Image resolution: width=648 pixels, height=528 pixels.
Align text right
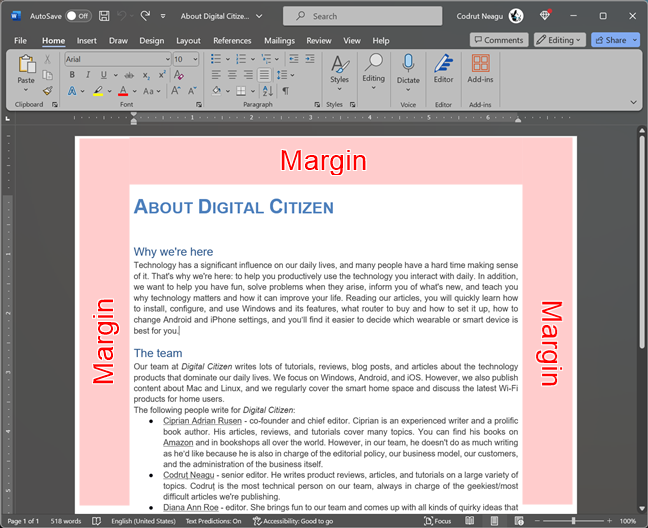tap(248, 75)
